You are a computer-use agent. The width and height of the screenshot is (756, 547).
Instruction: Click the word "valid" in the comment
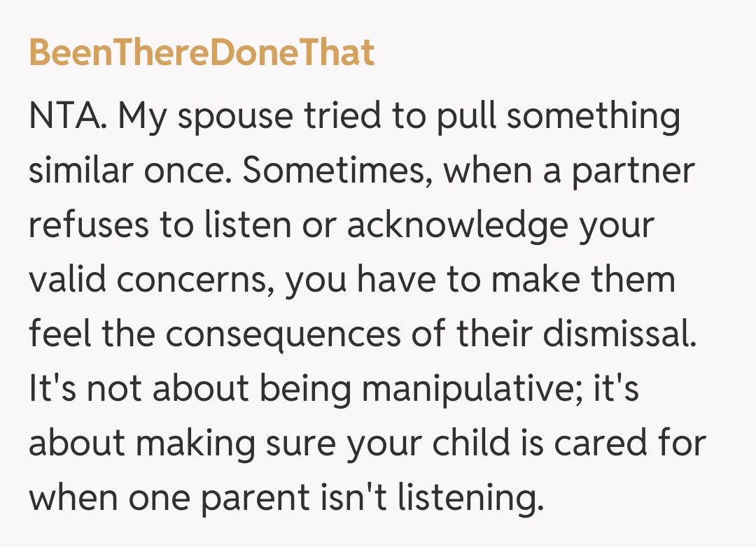pyautogui.click(x=67, y=280)
